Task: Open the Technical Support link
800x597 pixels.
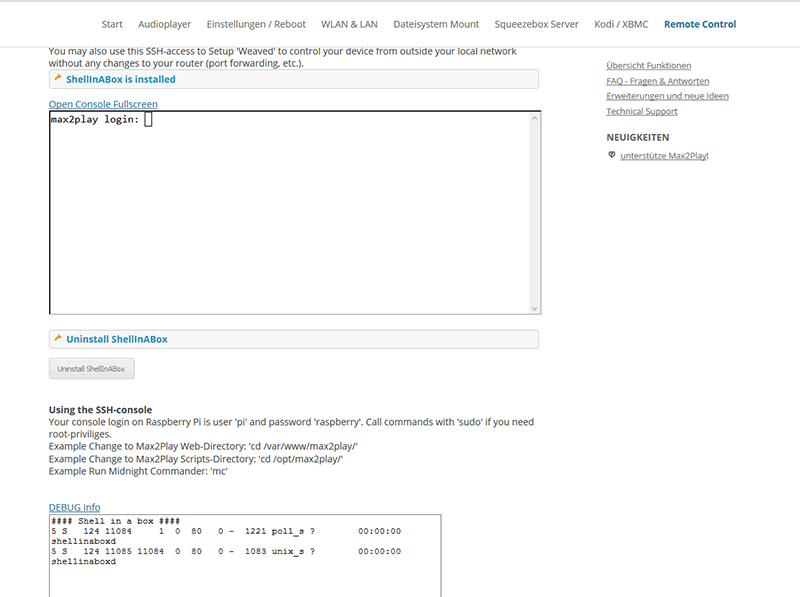Action: pyautogui.click(x=642, y=111)
